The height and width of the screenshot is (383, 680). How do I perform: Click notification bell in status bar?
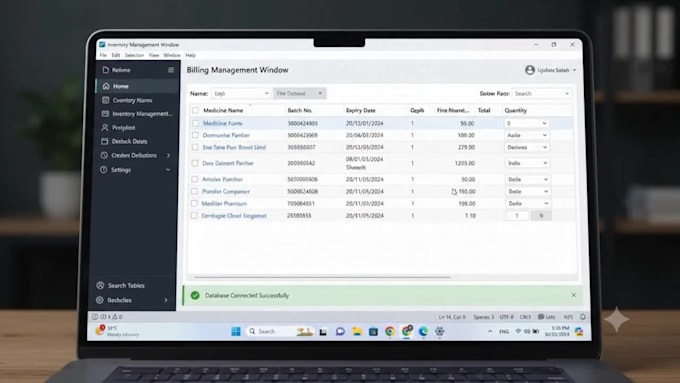click(582, 317)
